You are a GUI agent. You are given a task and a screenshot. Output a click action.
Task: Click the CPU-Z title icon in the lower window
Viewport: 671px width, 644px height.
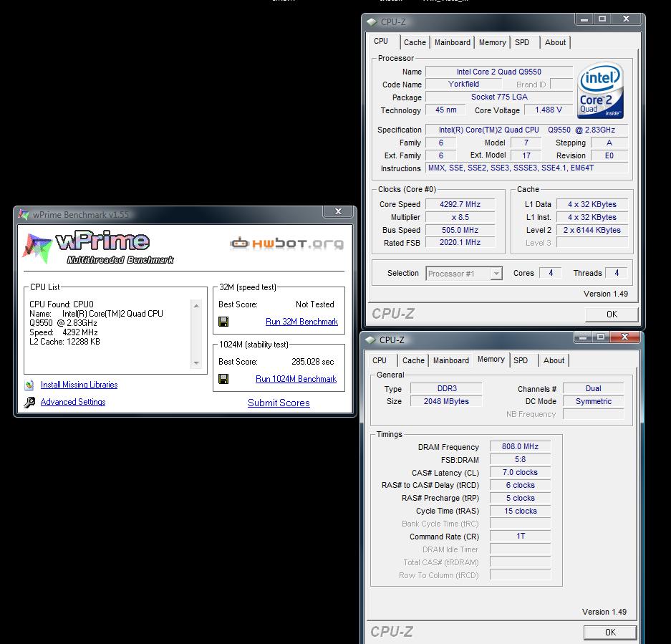(x=370, y=340)
